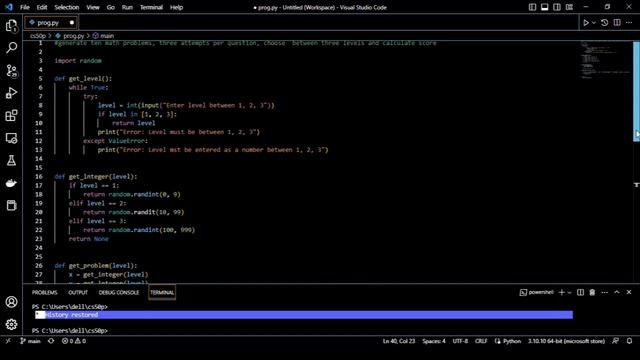Image resolution: width=640 pixels, height=360 pixels.
Task: Open the Testing flask view
Action: (x=11, y=160)
